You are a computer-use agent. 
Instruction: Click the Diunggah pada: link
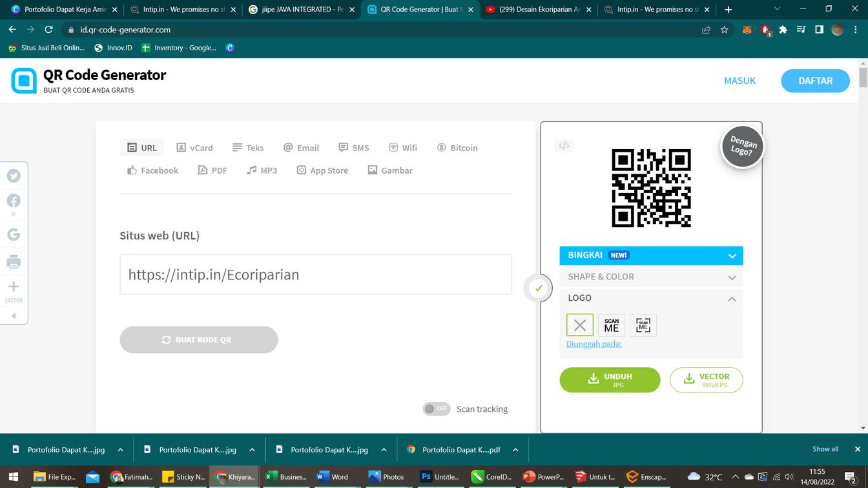(594, 344)
